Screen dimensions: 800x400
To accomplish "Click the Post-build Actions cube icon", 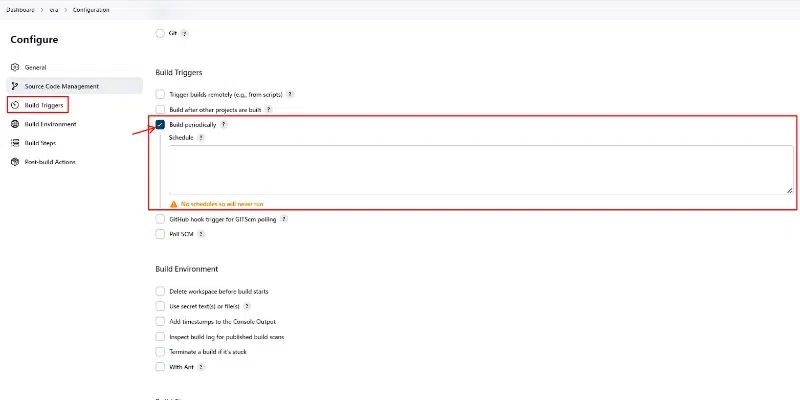I will (x=15, y=162).
